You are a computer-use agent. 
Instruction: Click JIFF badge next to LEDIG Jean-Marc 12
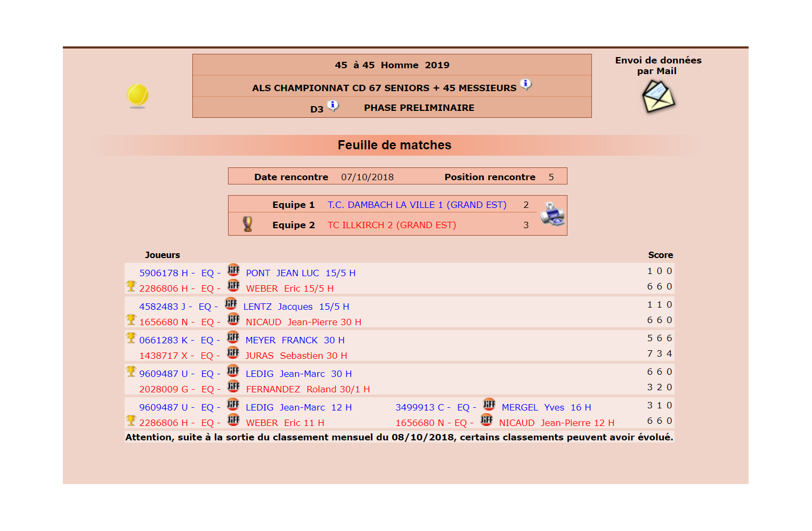click(233, 404)
